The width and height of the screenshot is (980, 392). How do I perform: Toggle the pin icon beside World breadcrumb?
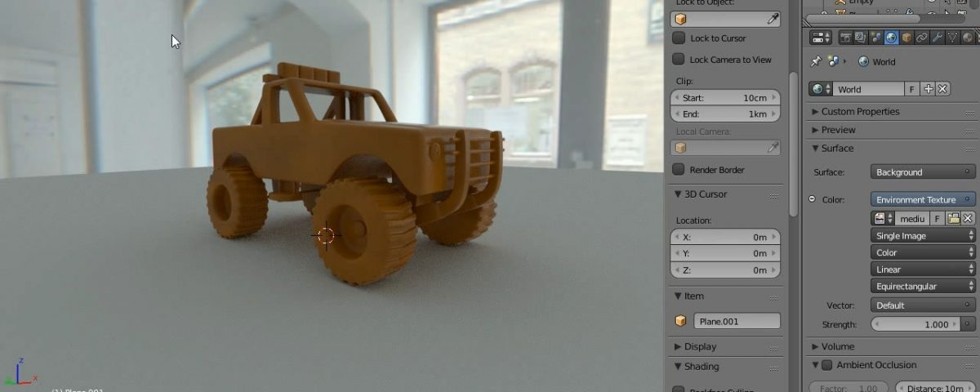[x=815, y=61]
